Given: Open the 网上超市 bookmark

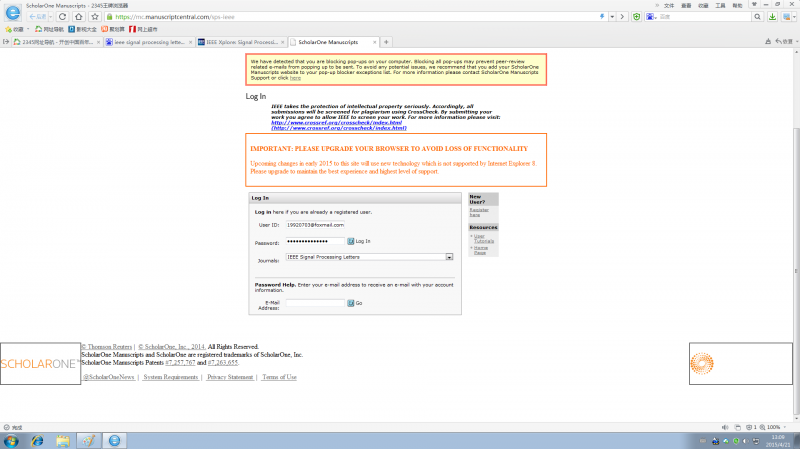Looking at the screenshot, I should 143,30.
